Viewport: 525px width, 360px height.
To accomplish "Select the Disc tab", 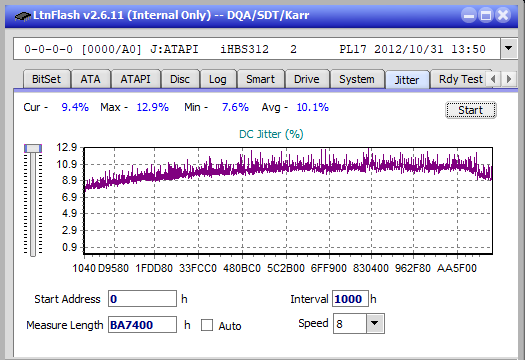I will click(180, 79).
